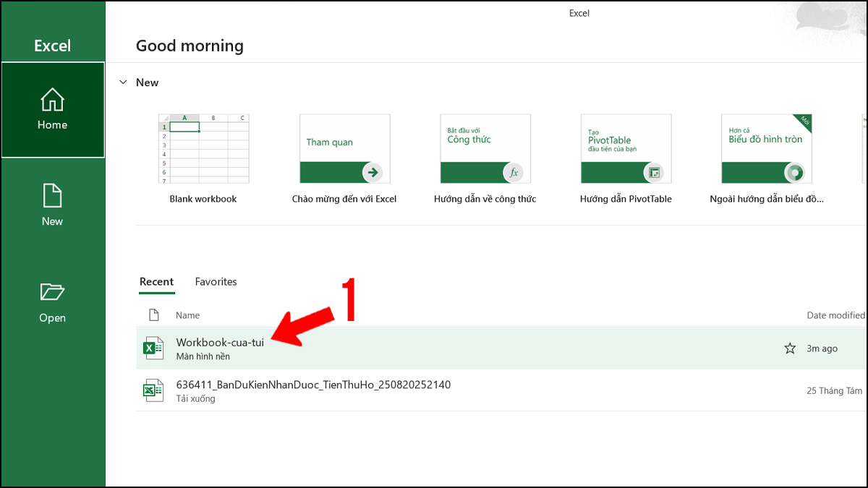Image resolution: width=868 pixels, height=488 pixels.
Task: Open the Biểu đồ hình tròn tutorial template
Action: tap(767, 158)
